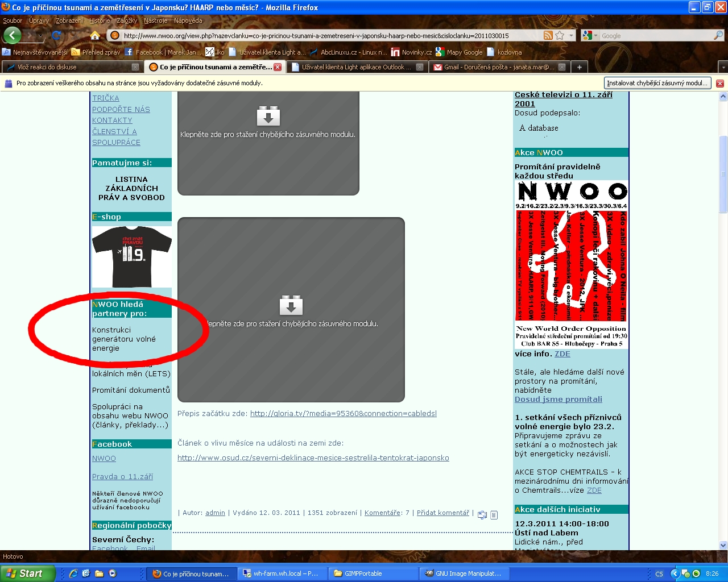This screenshot has width=728, height=582.
Task: Open the list-all-tabs dropdown arrow
Action: pyautogui.click(x=722, y=67)
